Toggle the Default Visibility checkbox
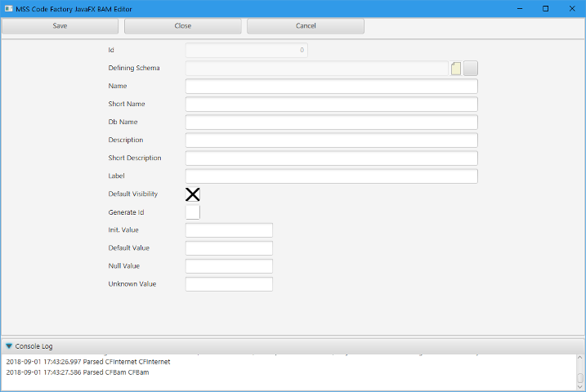 tap(193, 194)
